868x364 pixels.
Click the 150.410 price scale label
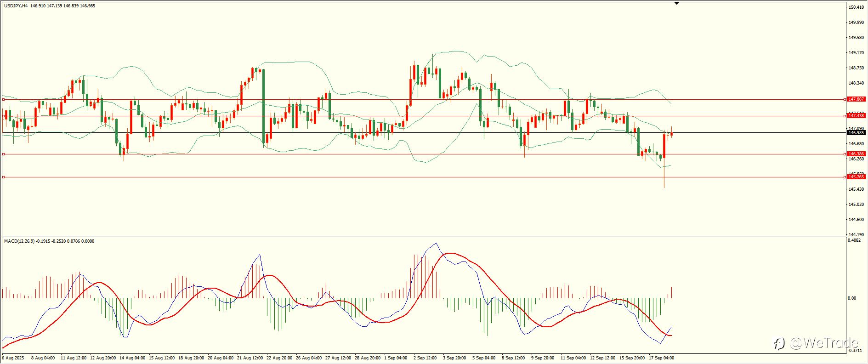[856, 7]
